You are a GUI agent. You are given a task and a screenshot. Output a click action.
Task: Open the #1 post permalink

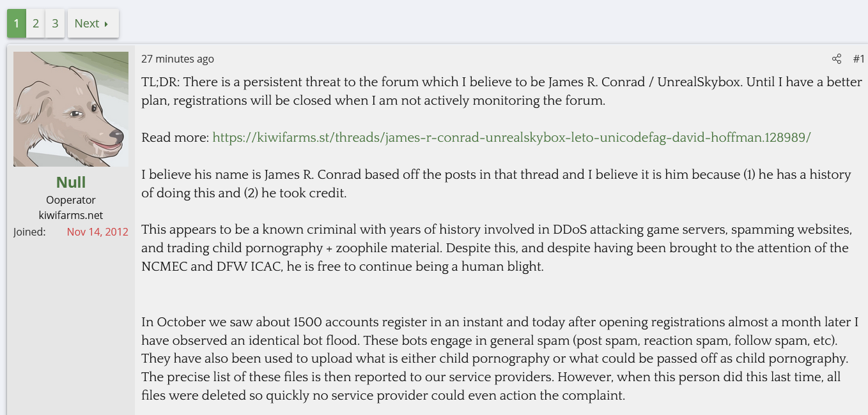click(858, 59)
